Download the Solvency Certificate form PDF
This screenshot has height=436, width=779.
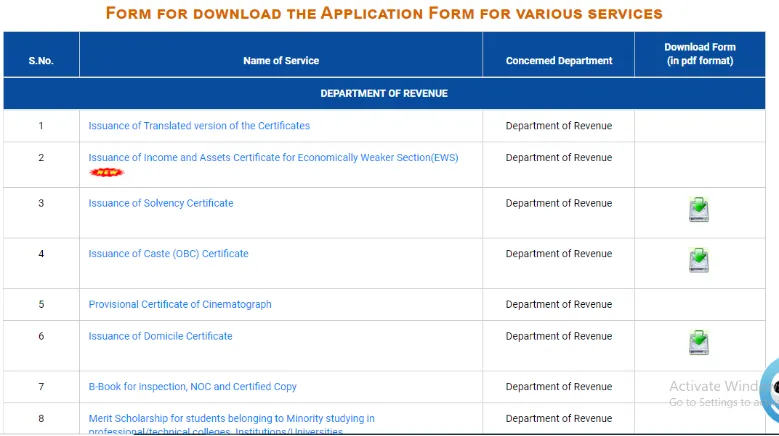(x=699, y=210)
